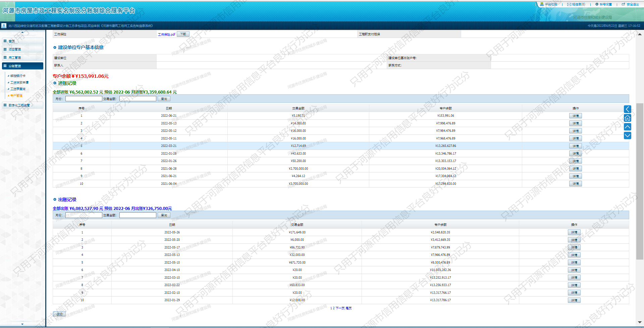Click the floating down chevron icon
The height and width of the screenshot is (328, 644).
[x=628, y=135]
